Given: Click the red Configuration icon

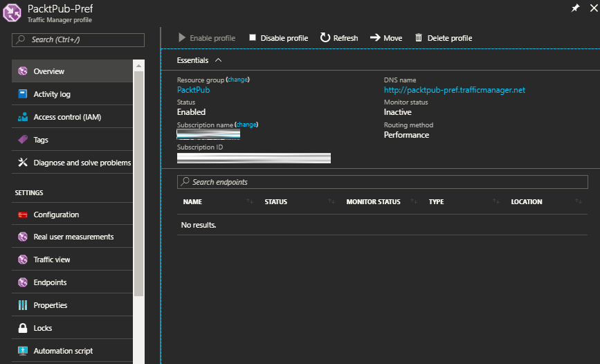Looking at the screenshot, I should pos(23,215).
